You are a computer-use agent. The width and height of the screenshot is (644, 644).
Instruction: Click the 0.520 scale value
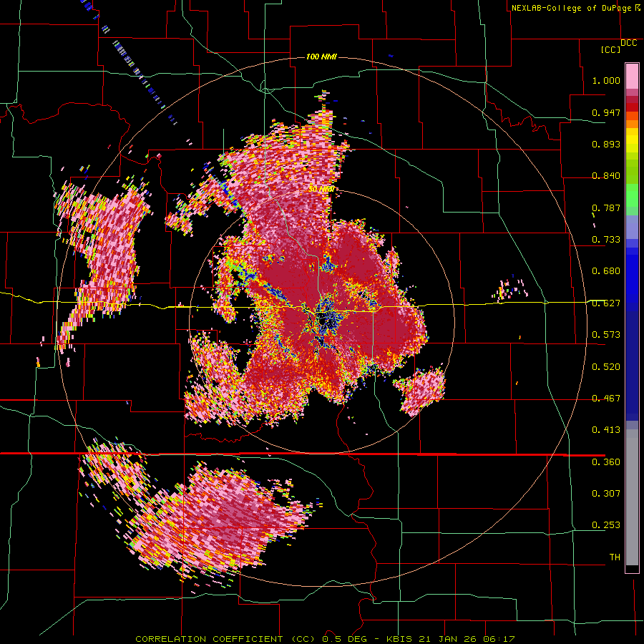point(606,367)
